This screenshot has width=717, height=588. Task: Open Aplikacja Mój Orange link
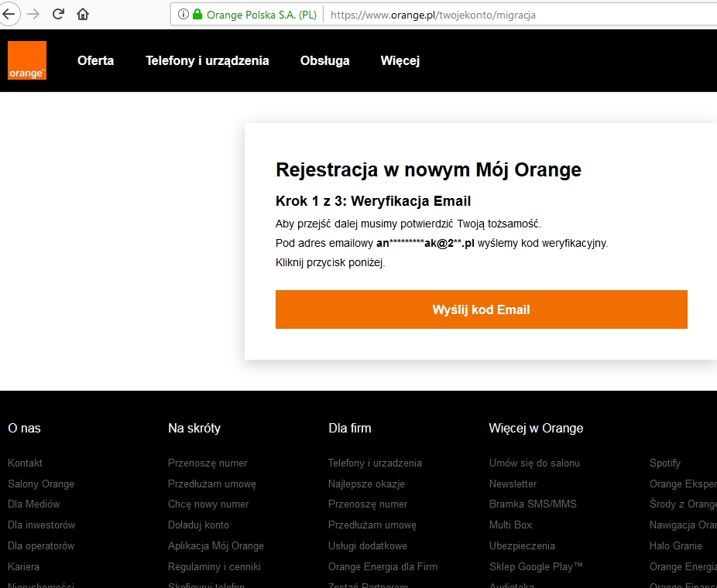coord(215,545)
